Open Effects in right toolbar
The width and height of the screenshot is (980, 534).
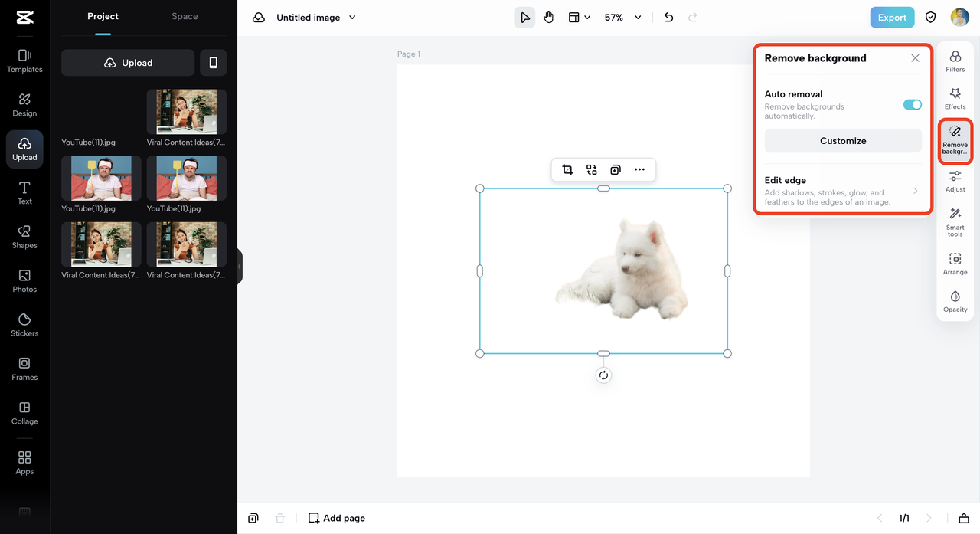click(x=955, y=99)
